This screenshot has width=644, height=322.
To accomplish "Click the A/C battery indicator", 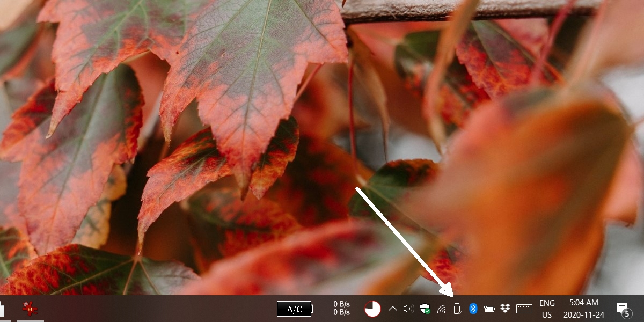I will (295, 309).
